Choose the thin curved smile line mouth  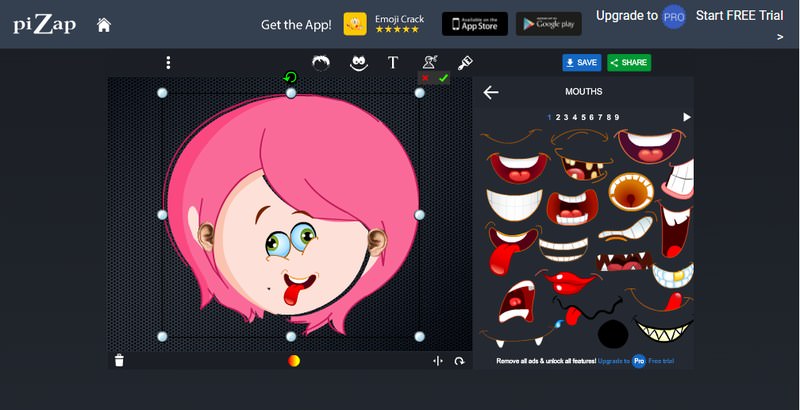[x=512, y=137]
